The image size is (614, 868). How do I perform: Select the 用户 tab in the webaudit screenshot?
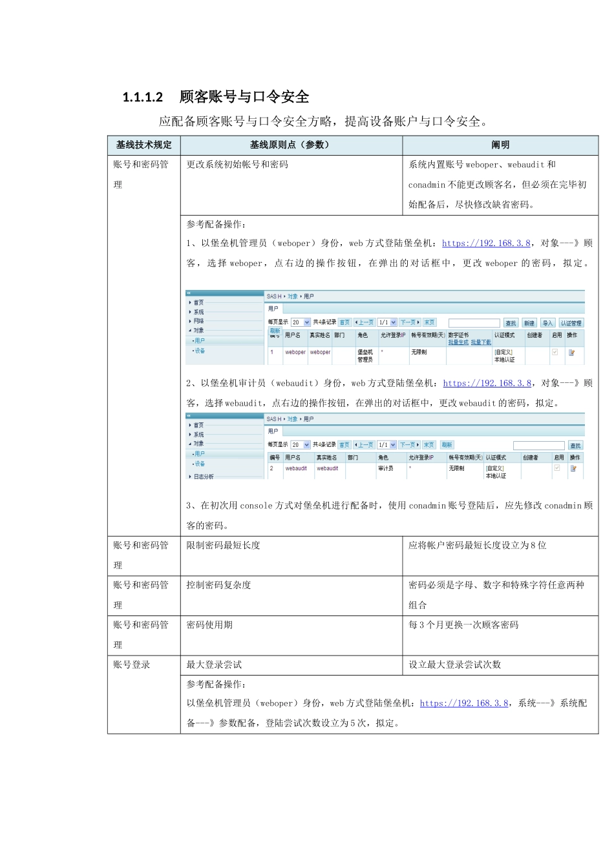273,431
